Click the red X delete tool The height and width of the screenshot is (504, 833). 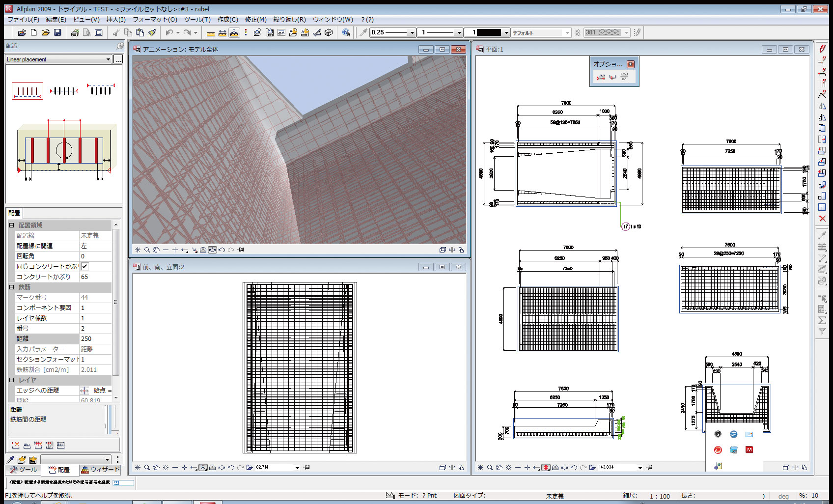pos(822,219)
